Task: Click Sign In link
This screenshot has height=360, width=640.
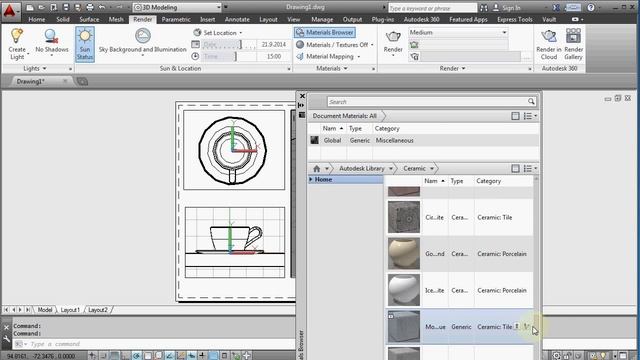Action: 511,8
